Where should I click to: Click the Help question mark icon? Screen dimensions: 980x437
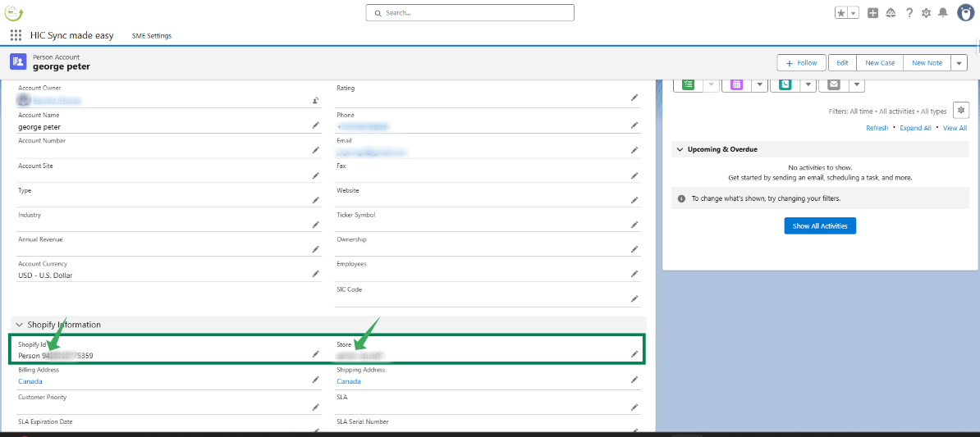click(909, 13)
